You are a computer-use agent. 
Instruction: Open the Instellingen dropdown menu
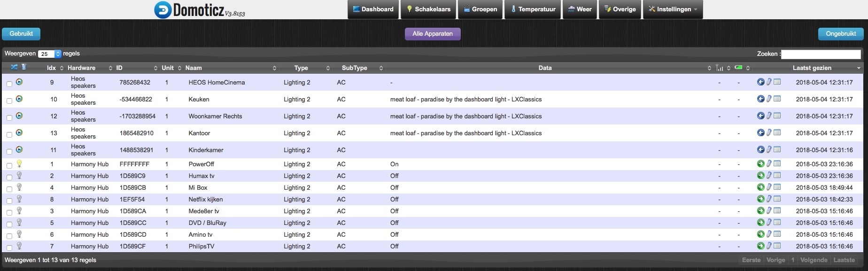pyautogui.click(x=673, y=9)
